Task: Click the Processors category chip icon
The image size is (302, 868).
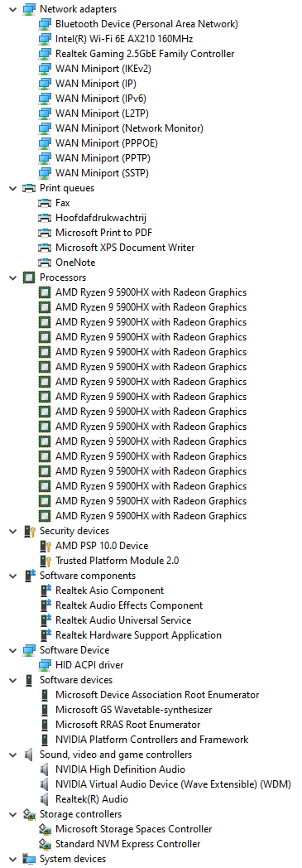Action: 29,277
